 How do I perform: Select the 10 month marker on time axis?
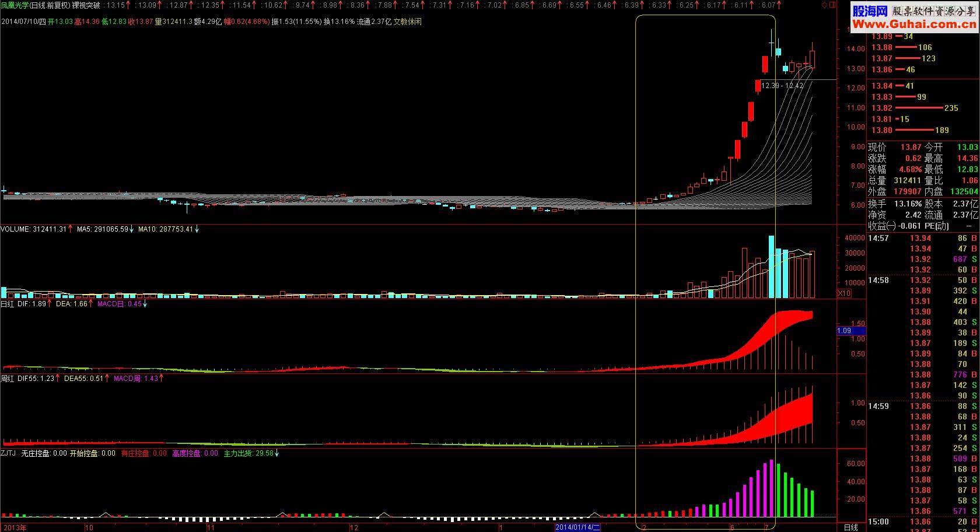tap(89, 527)
